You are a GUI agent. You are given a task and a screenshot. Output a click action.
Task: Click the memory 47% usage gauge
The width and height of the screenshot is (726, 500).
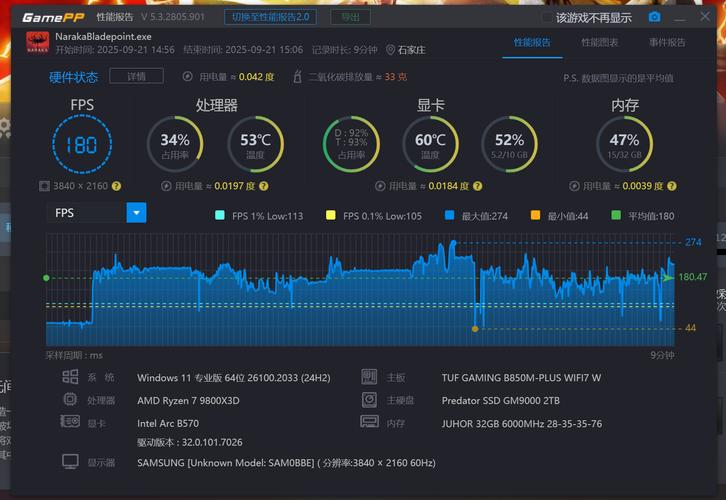click(625, 144)
